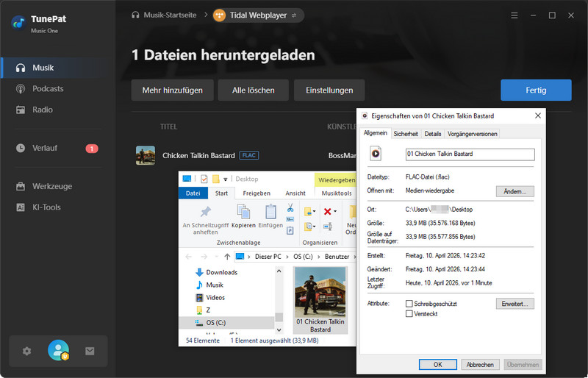The width and height of the screenshot is (588, 378).
Task: Click the Kopieren icon in ribbon
Action: pyautogui.click(x=243, y=212)
